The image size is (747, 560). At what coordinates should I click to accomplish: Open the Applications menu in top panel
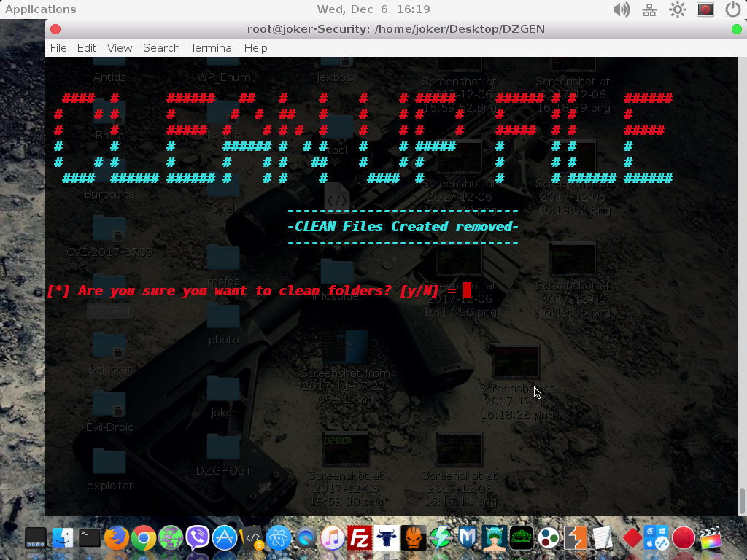click(41, 9)
